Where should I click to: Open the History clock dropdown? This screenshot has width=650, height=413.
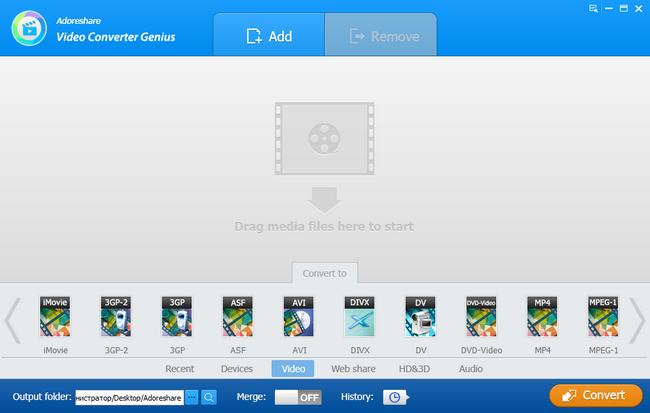point(396,397)
